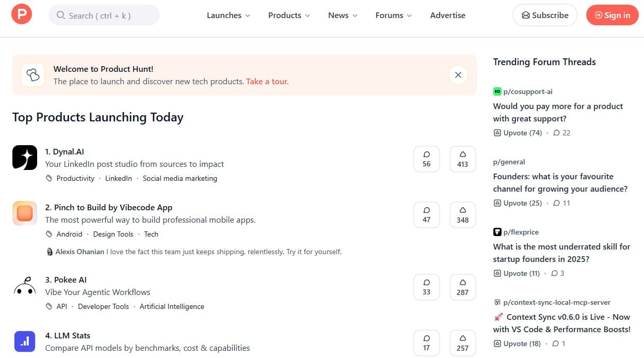This screenshot has width=644, height=358.
Task: Click the Product Hunt logo
Action: 21,14
